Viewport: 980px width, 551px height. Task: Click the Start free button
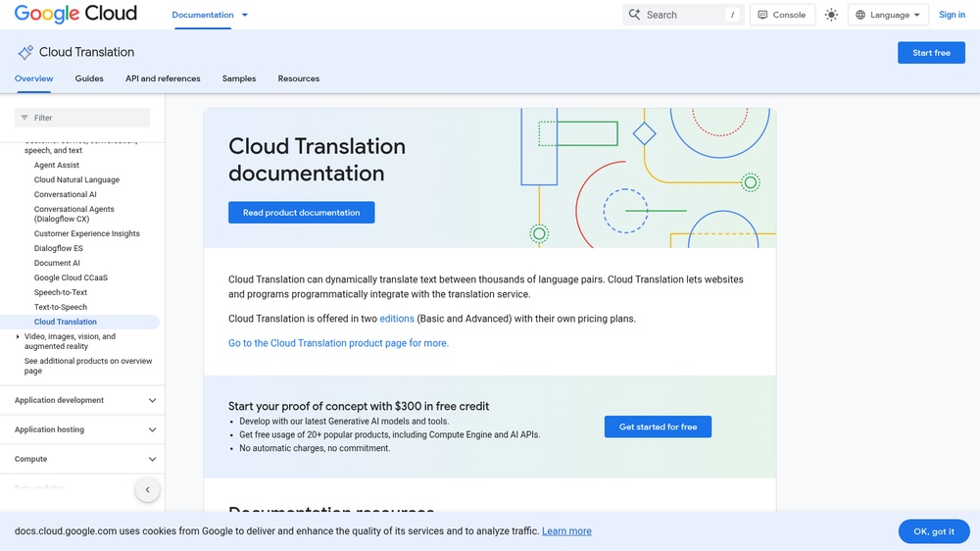(931, 53)
